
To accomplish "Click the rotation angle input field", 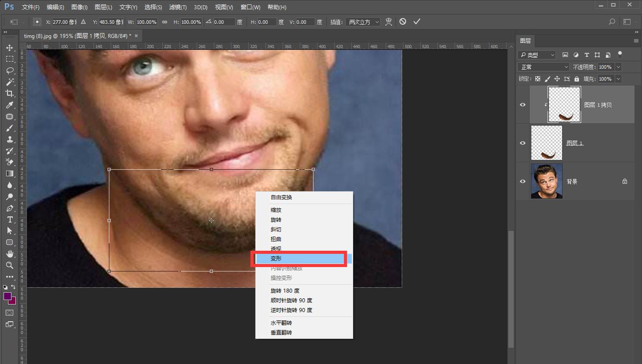I will 224,22.
